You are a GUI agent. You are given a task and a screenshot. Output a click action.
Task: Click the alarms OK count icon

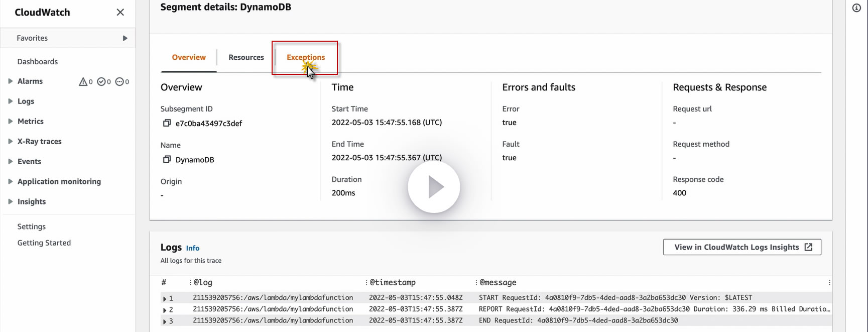point(101,81)
